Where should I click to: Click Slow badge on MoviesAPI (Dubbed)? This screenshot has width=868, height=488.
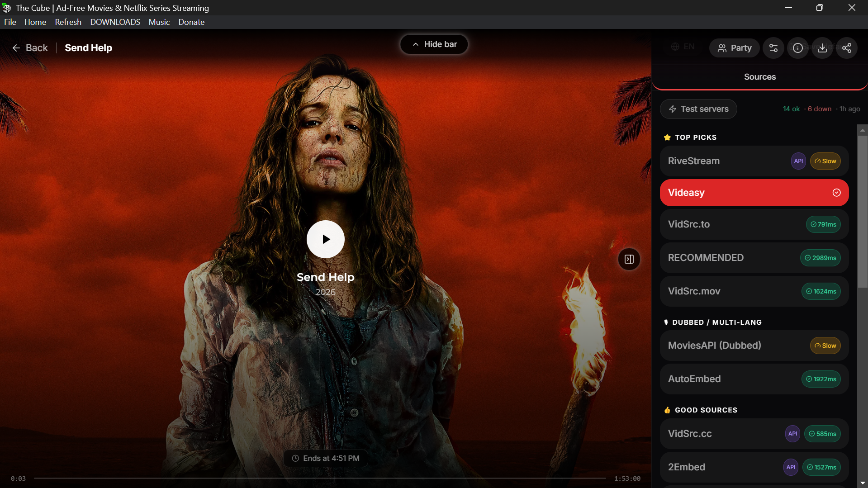tap(825, 346)
